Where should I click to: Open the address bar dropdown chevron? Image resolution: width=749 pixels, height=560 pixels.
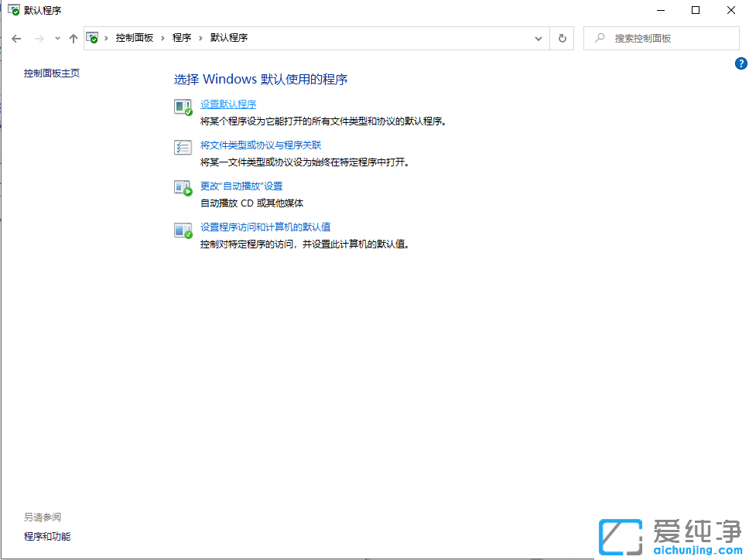pos(539,37)
